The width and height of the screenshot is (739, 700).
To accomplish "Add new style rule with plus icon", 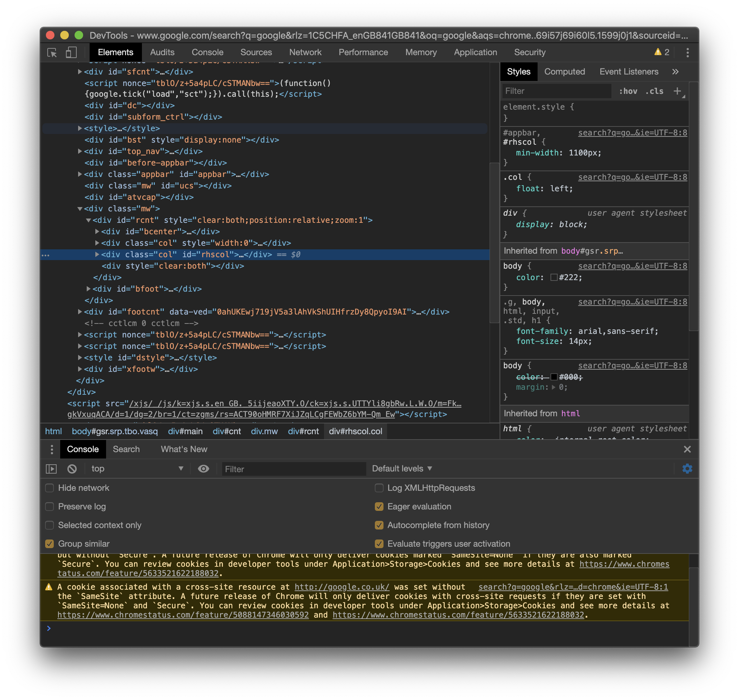I will tap(678, 91).
